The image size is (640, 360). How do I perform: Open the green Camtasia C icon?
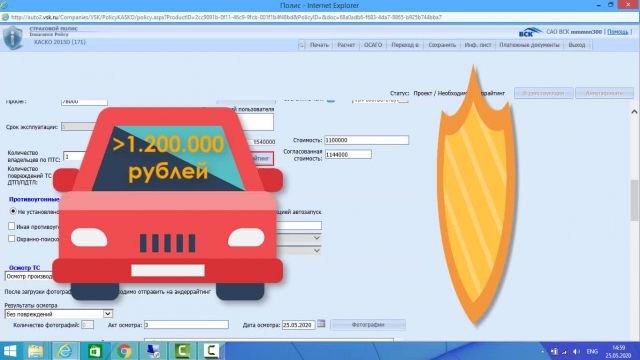182,351
